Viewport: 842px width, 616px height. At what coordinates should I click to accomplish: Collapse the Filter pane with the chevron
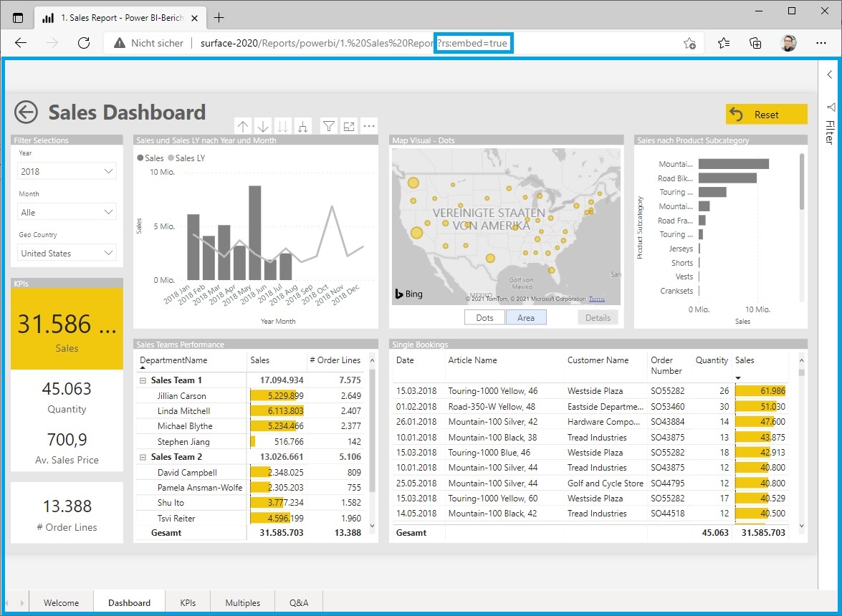(x=829, y=74)
